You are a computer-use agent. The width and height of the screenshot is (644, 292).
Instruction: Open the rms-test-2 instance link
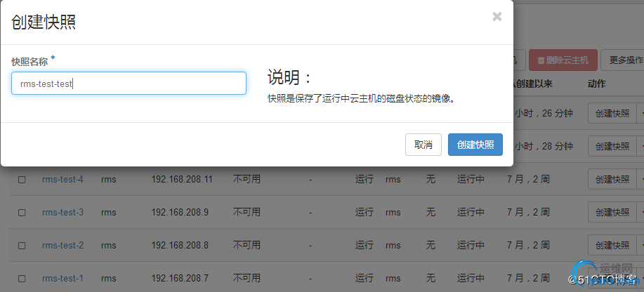(63, 245)
